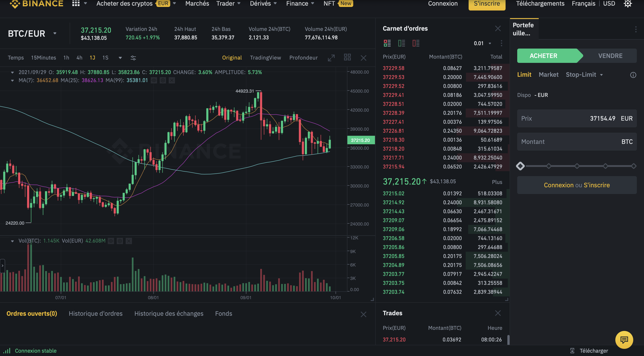Screen dimensions: 644x356
Task: Close the chart panel
Action: click(x=364, y=58)
